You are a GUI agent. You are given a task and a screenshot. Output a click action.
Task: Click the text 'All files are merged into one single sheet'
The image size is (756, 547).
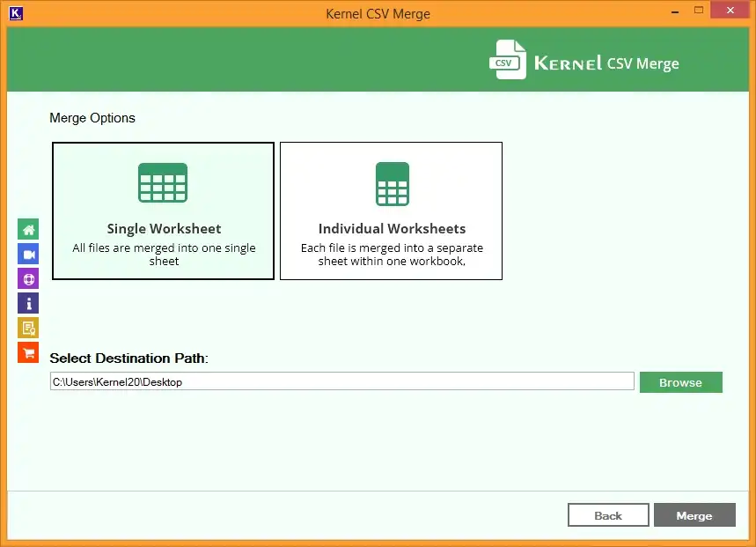click(164, 255)
